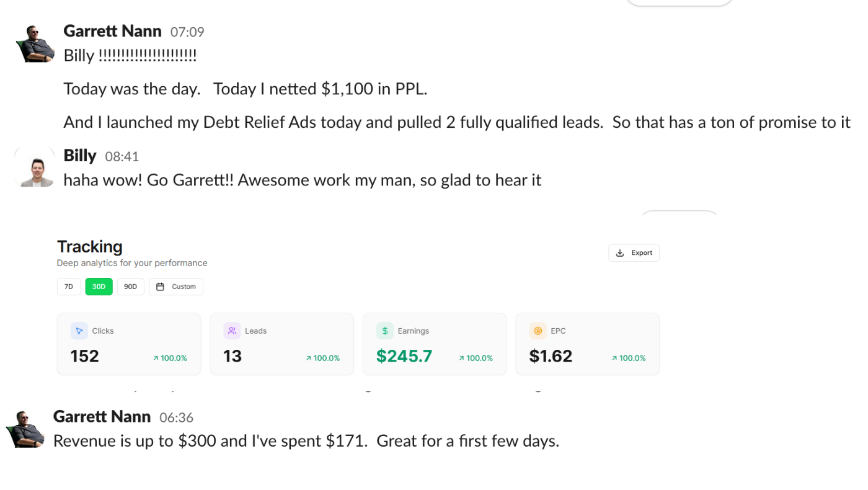
Task: Click the Billy sender name
Action: click(80, 155)
